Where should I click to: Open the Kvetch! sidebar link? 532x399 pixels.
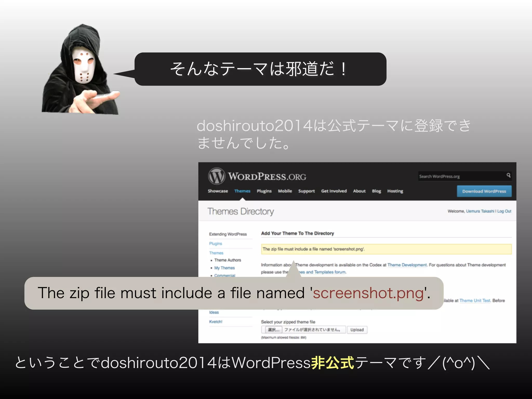[216, 322]
